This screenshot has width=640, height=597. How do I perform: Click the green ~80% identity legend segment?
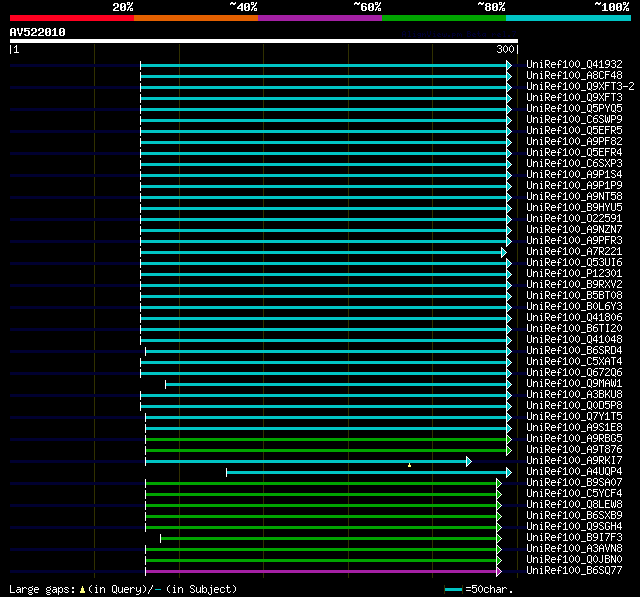[444, 18]
